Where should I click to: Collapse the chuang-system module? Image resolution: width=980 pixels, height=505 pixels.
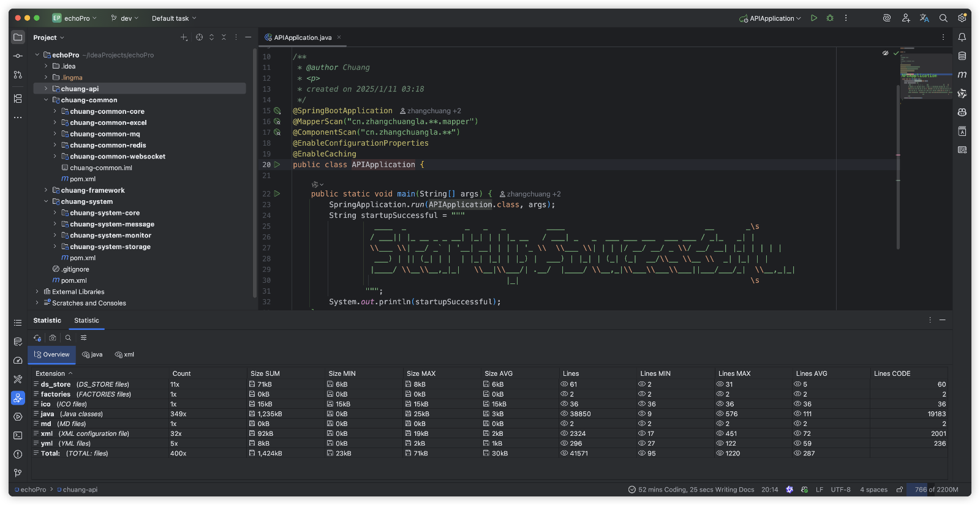[x=46, y=201]
